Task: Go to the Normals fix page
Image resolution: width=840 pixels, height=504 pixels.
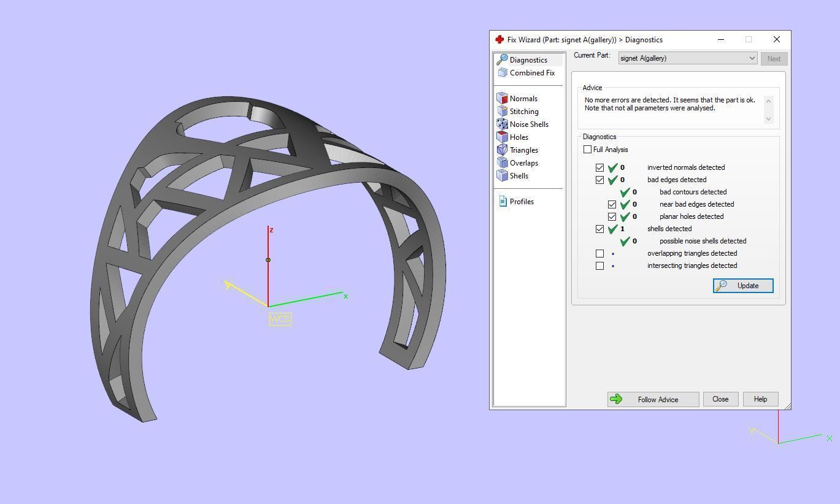Action: click(x=523, y=98)
